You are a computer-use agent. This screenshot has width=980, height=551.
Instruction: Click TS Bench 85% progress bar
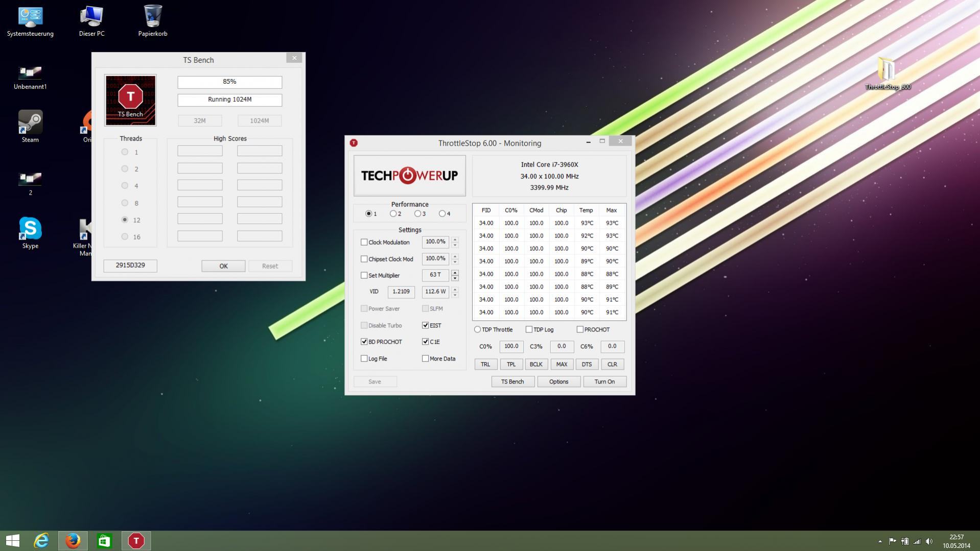pos(229,82)
